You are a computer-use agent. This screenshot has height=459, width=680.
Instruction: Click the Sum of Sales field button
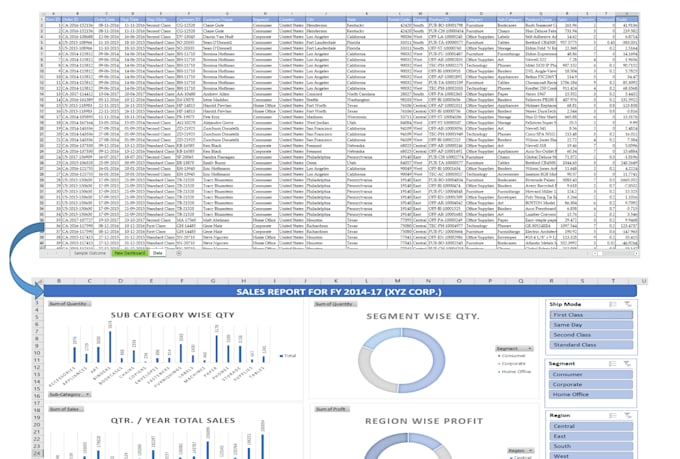click(x=66, y=409)
